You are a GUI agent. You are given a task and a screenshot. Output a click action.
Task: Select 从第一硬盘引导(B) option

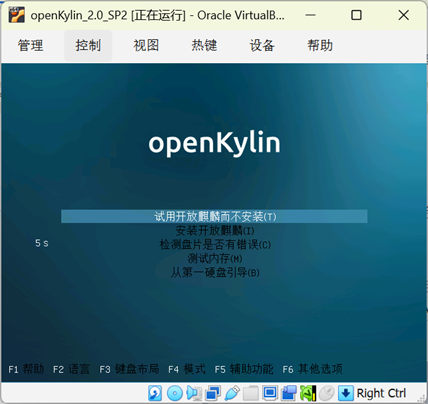click(215, 273)
